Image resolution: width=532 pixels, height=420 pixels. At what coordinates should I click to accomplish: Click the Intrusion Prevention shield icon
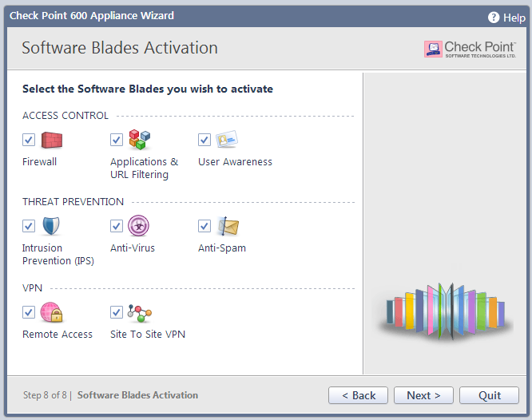click(x=52, y=227)
